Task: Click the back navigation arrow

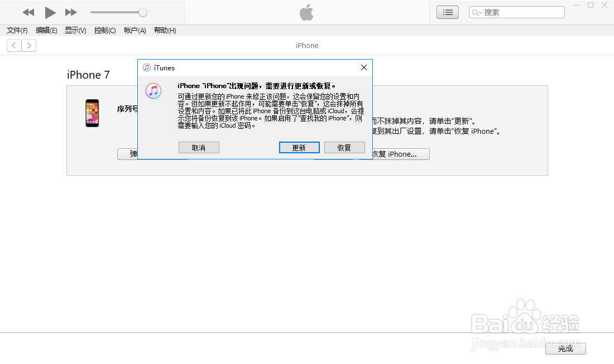Action: pos(14,46)
